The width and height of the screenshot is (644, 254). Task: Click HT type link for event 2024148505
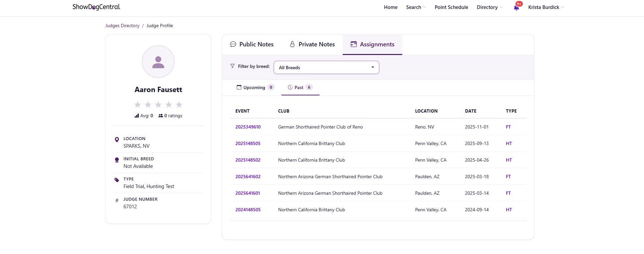509,210
